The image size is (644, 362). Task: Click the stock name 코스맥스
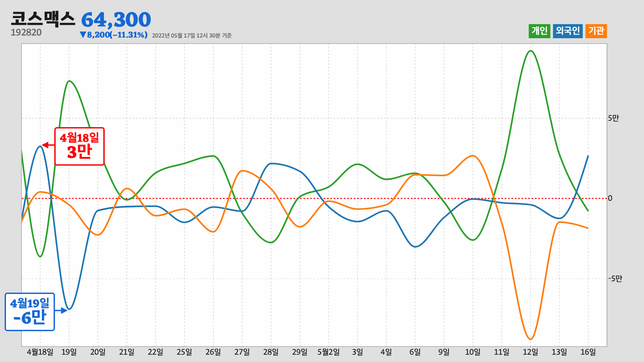pyautogui.click(x=43, y=19)
